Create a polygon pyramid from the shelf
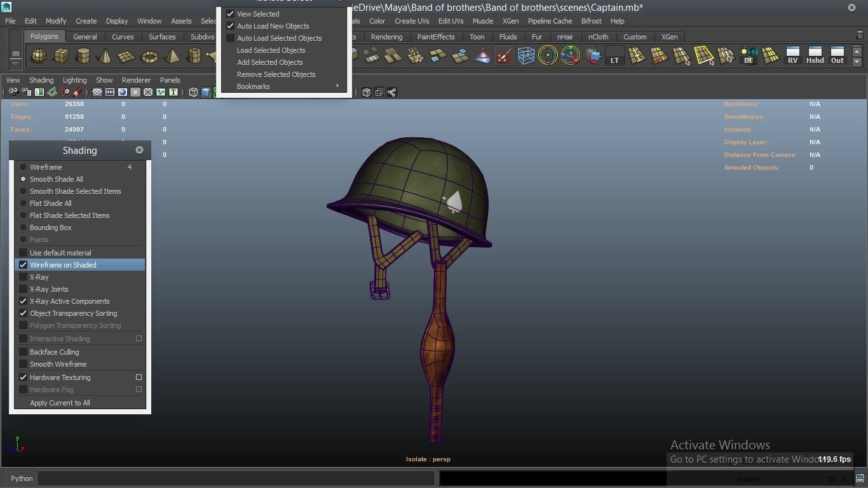868x488 pixels. 172,57
